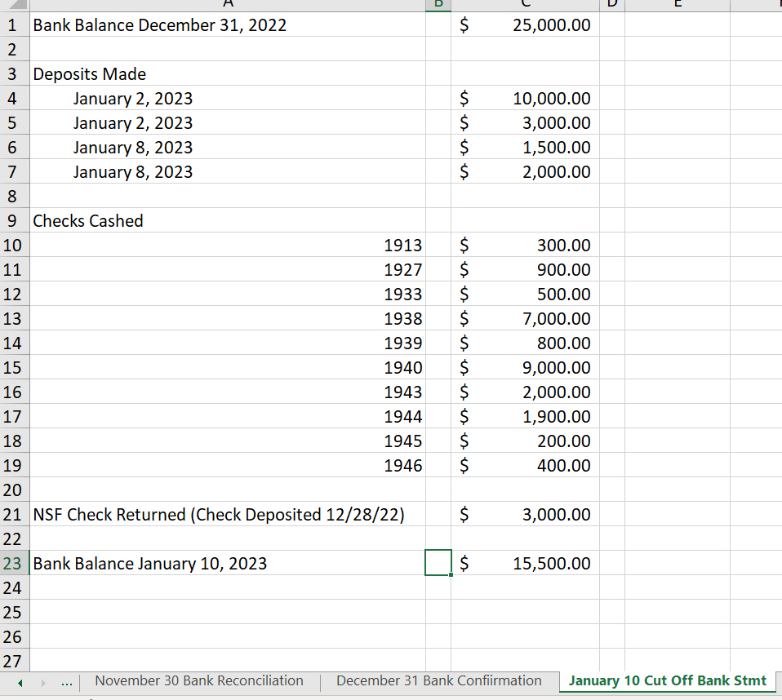Viewport: 782px width, 700px height.
Task: Select the January 10 Cut Off Bank Stmt tab
Action: [x=667, y=681]
